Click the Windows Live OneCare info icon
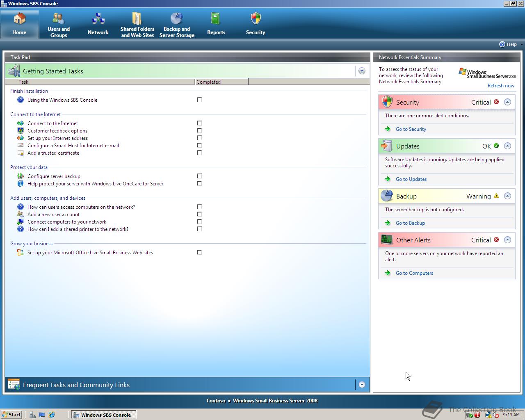Viewport: 525px width, 420px height. (21, 183)
